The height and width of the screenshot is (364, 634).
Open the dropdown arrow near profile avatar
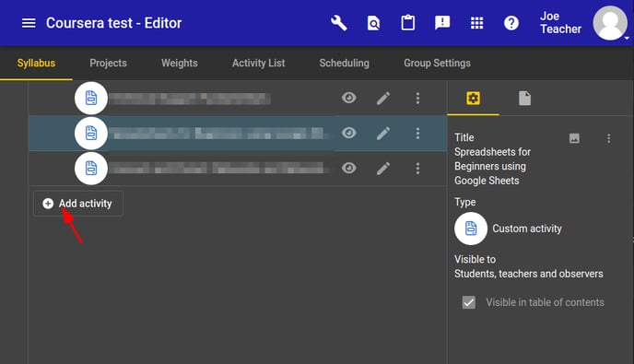(627, 38)
